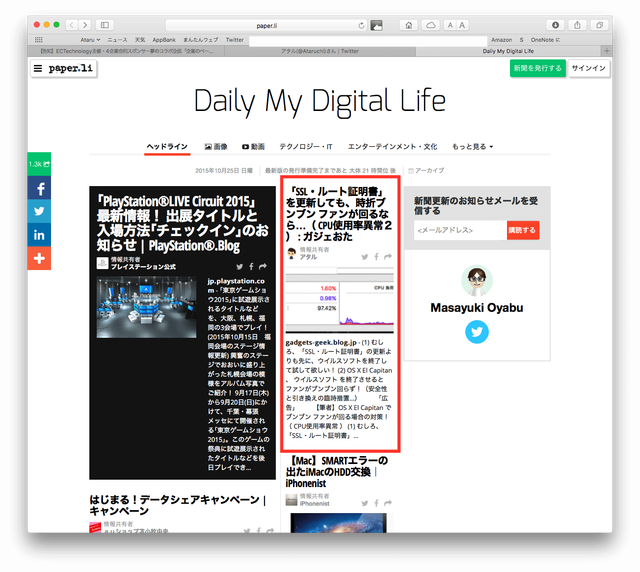The image size is (640, 572).
Task: Click the paper.li address bar
Action: [x=267, y=26]
